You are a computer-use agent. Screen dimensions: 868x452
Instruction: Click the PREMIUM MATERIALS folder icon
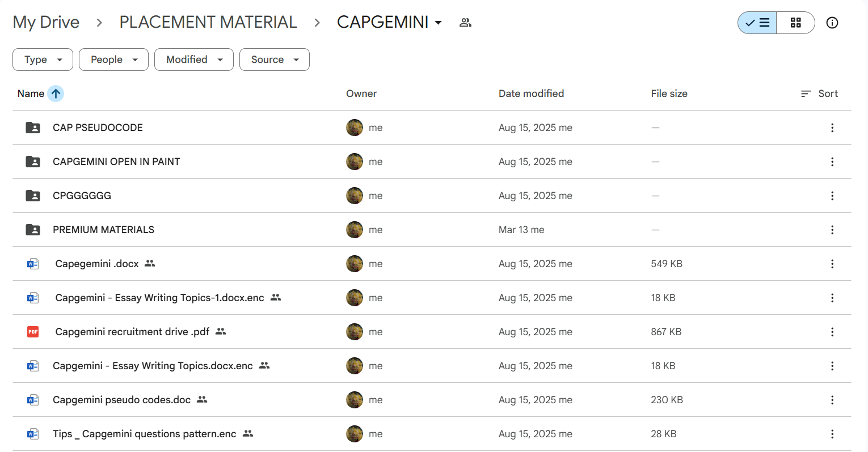point(33,230)
